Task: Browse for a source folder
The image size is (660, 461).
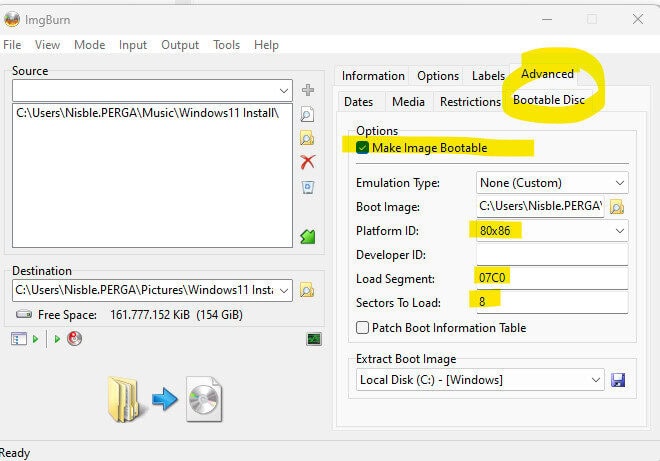Action: point(308,138)
